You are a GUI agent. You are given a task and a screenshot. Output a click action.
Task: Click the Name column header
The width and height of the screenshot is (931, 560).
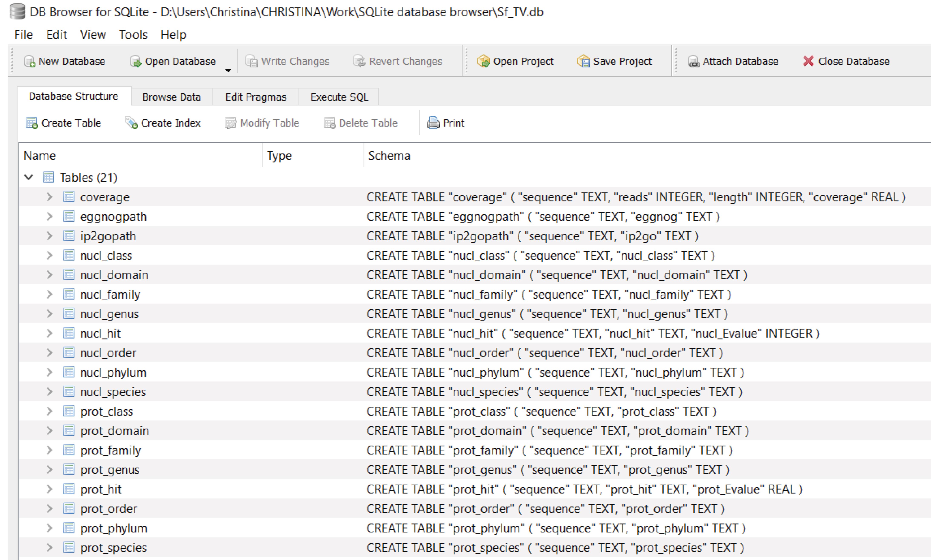[141, 155]
